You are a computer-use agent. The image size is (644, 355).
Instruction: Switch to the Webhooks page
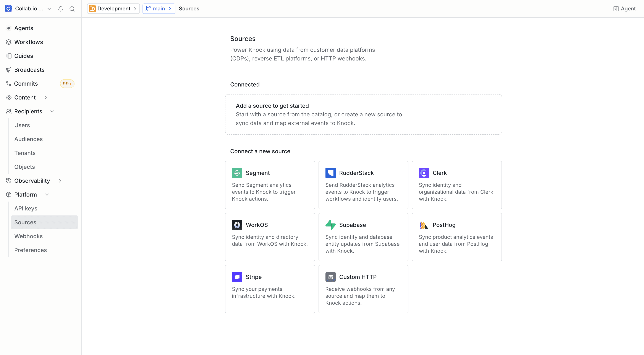28,236
